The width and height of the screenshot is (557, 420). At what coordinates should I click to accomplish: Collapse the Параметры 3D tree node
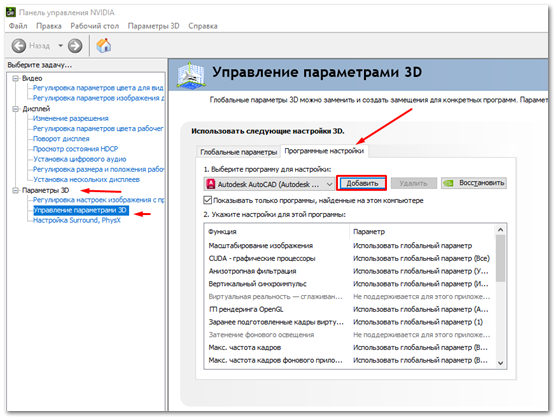(x=16, y=190)
